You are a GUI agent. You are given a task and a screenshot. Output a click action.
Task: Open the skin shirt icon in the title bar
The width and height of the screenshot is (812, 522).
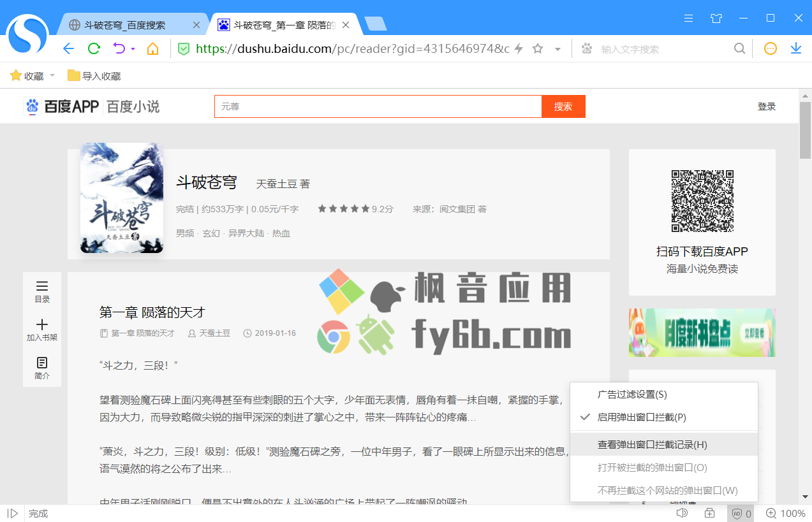716,18
